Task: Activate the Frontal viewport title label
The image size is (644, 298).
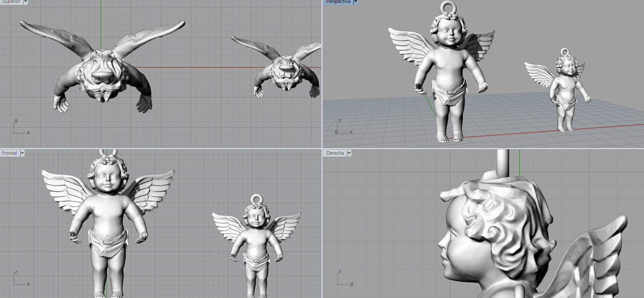Action: coord(10,153)
